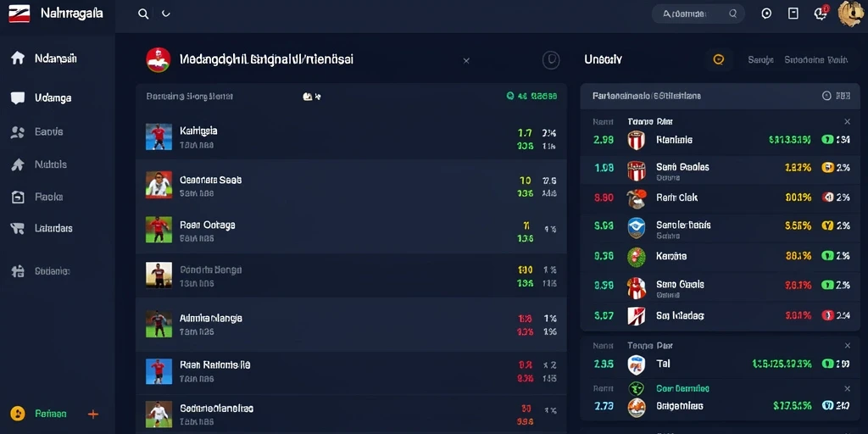Toggle the yellow badge on the Senoler row
Image resolution: width=868 pixels, height=434 pixels.
click(x=827, y=225)
